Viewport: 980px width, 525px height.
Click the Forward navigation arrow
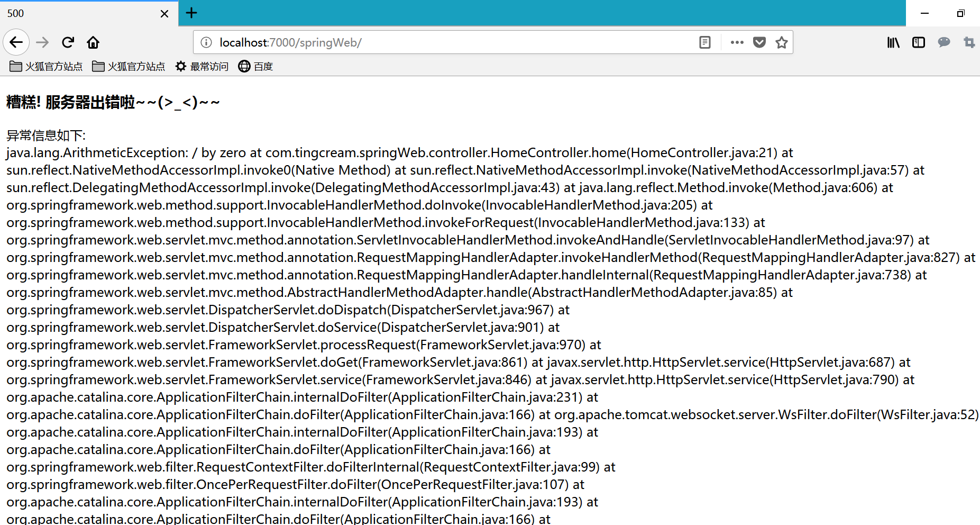[42, 42]
